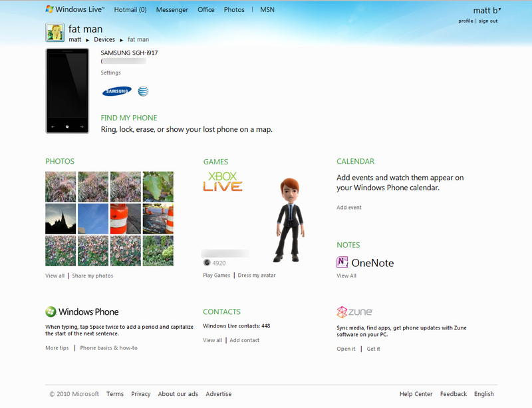Image resolution: width=532 pixels, height=408 pixels.
Task: Click the gamerscore value 4920
Action: click(219, 263)
